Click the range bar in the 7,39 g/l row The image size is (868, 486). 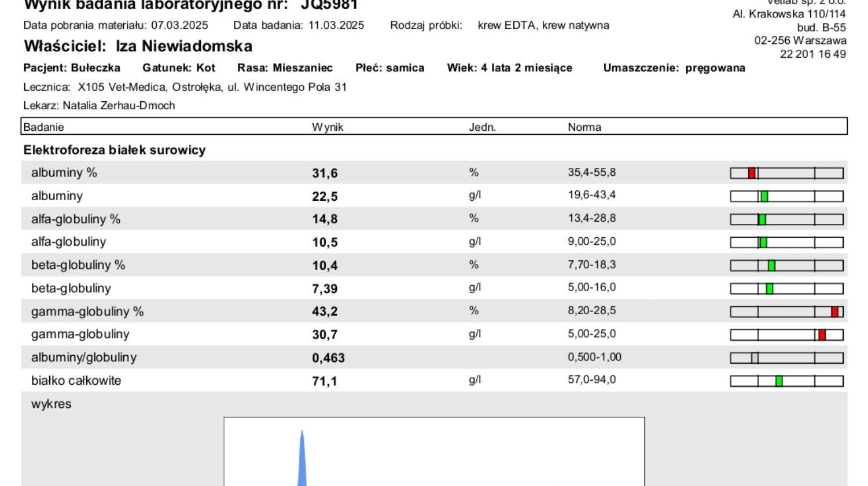click(x=787, y=288)
